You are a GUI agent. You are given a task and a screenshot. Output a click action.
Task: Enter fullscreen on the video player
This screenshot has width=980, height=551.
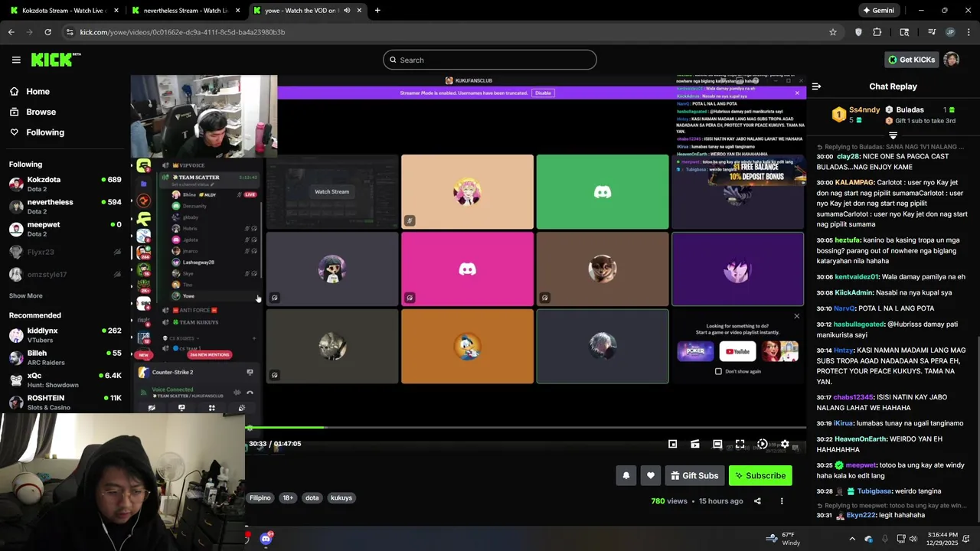click(740, 444)
